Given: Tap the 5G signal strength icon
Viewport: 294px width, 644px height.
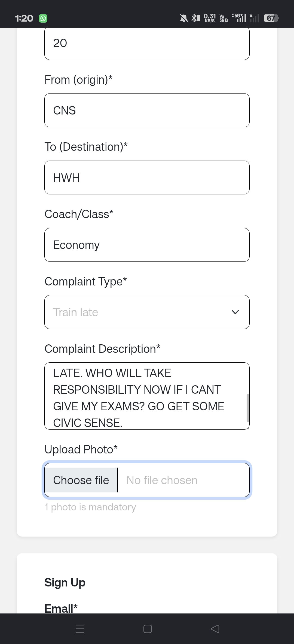Looking at the screenshot, I should tap(239, 18).
